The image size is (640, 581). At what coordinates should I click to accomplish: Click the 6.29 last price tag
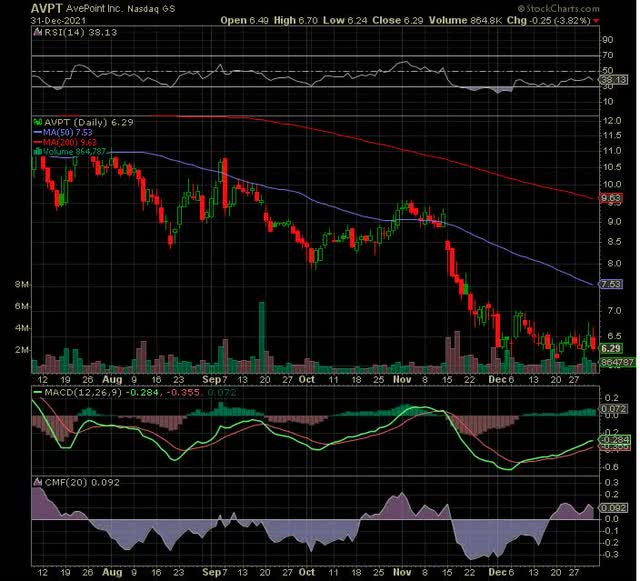(611, 349)
